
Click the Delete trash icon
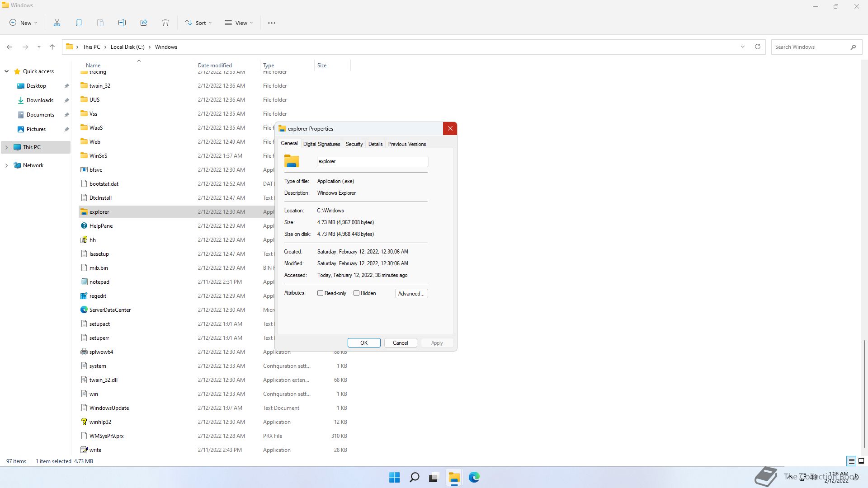pos(165,23)
